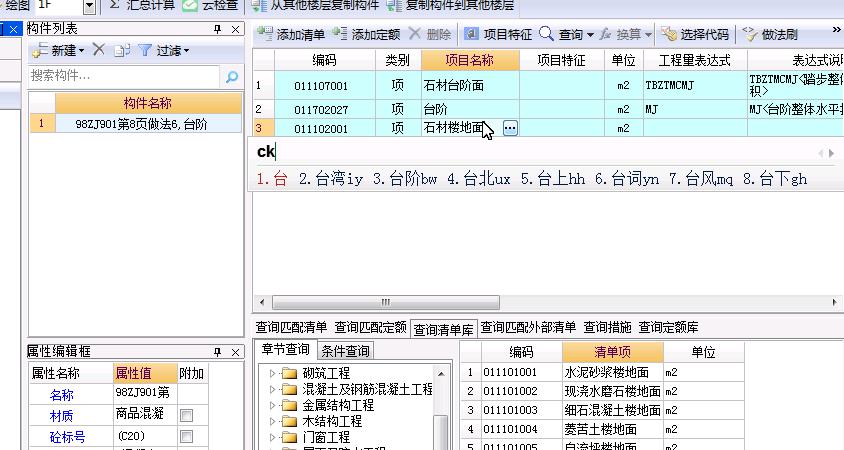
Task: Click the ellipsis button in 石材楼地面 cell
Action: click(510, 128)
